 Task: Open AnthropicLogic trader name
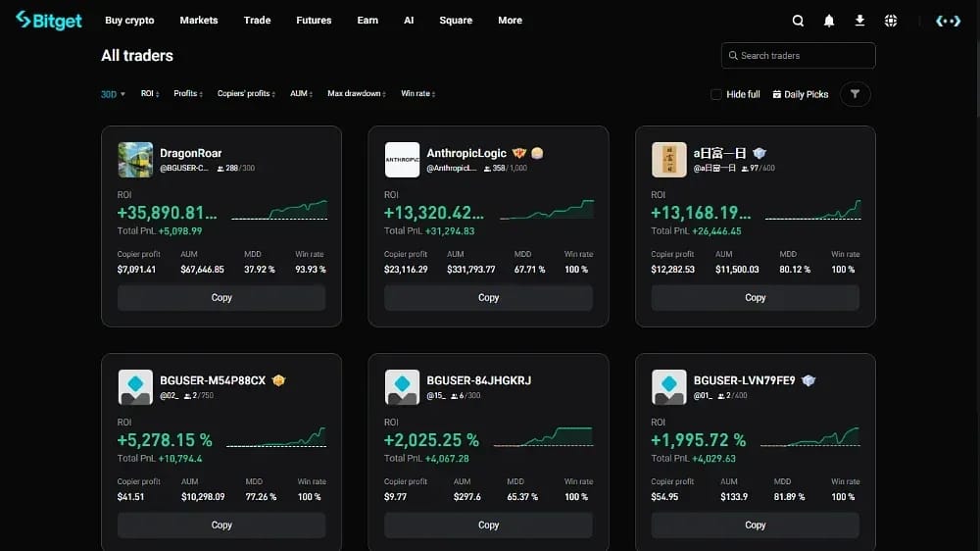point(466,153)
